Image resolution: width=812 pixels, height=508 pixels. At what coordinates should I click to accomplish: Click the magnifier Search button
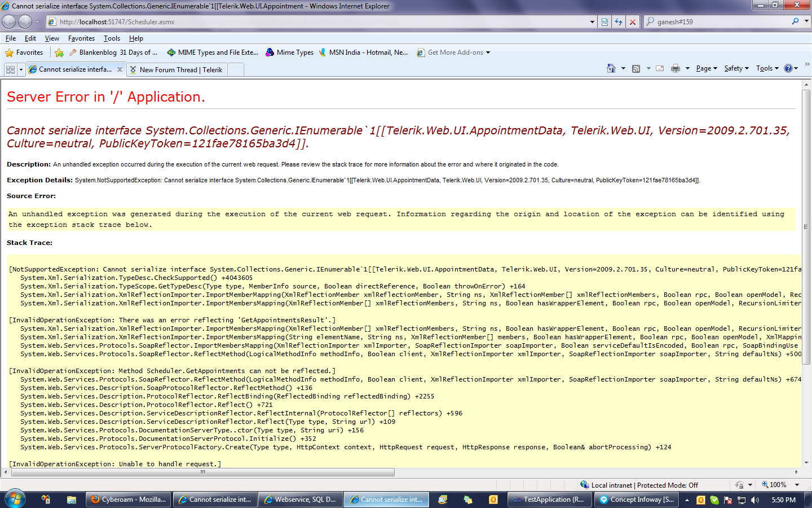click(x=795, y=21)
